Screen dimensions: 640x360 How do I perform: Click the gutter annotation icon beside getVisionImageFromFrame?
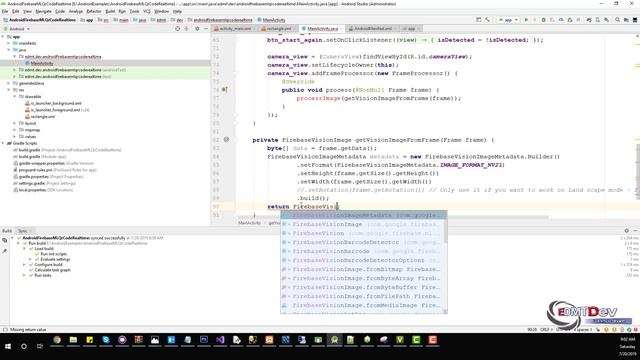coord(227,140)
